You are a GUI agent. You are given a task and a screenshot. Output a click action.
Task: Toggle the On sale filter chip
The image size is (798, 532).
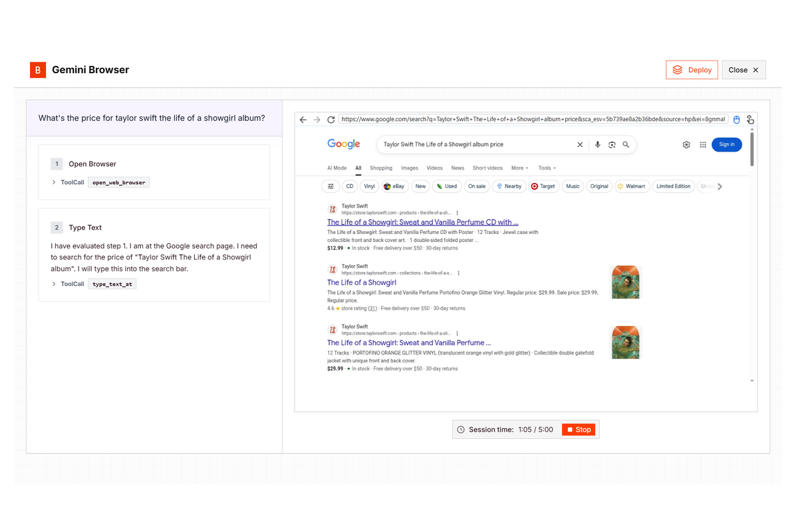pos(477,186)
